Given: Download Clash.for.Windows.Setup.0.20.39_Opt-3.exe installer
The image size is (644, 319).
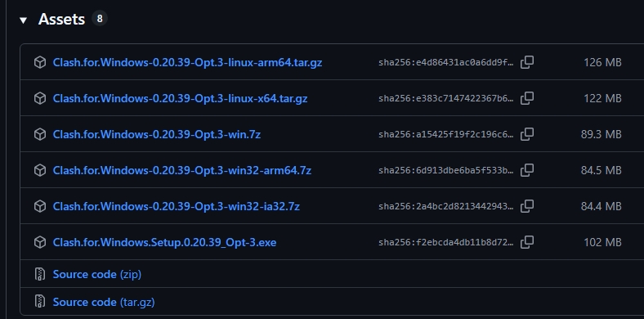Looking at the screenshot, I should pyautogui.click(x=164, y=242).
